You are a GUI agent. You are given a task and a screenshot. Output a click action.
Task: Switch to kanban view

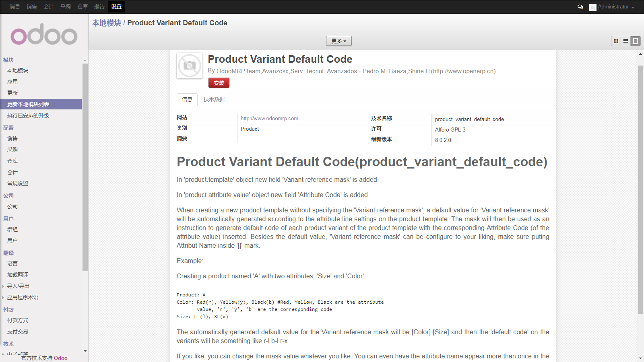616,41
